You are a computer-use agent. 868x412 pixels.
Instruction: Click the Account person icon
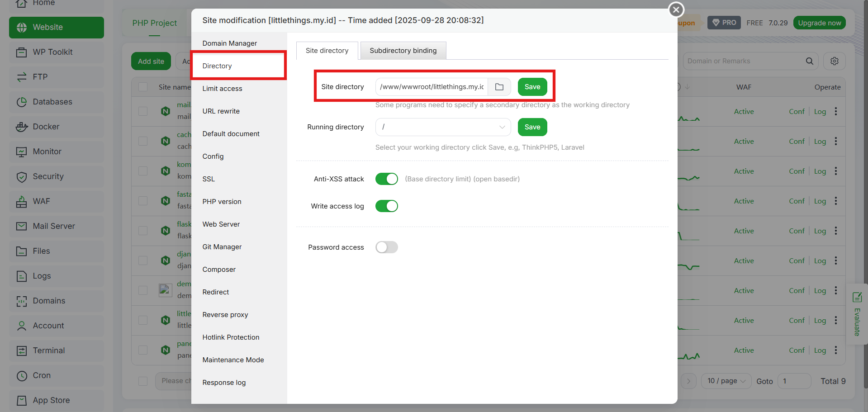tap(22, 326)
